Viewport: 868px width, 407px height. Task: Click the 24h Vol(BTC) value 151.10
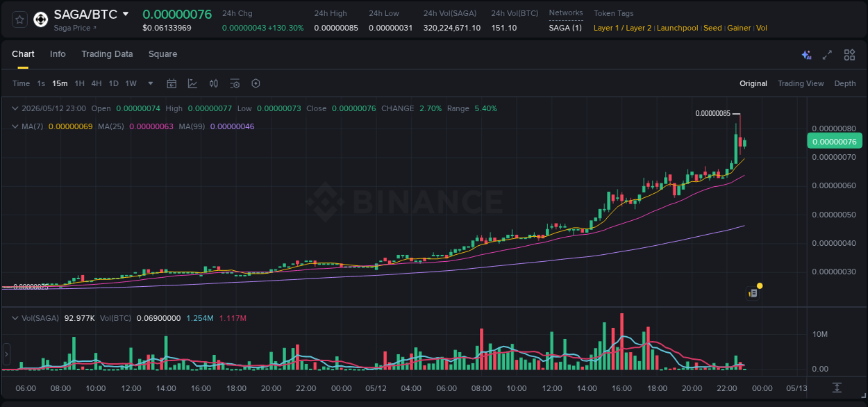coord(504,28)
